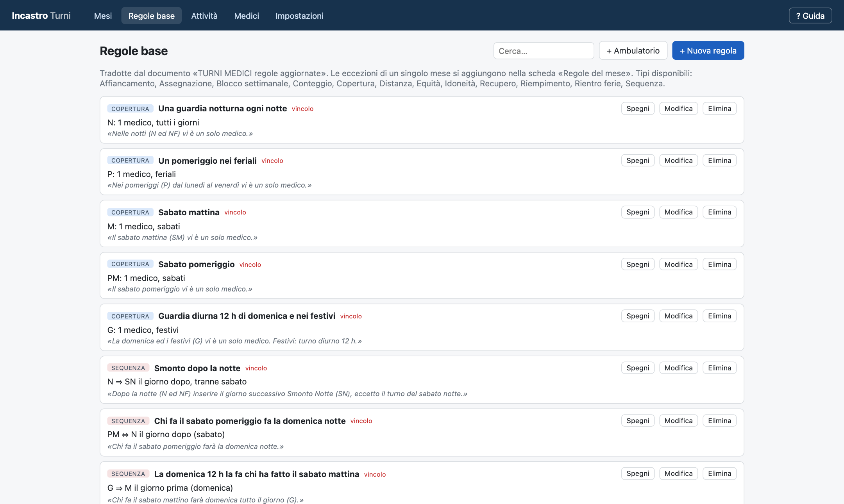Click SEQUENZA badge on 'Smonto dopo la notte'
This screenshot has width=844, height=504.
coord(128,368)
